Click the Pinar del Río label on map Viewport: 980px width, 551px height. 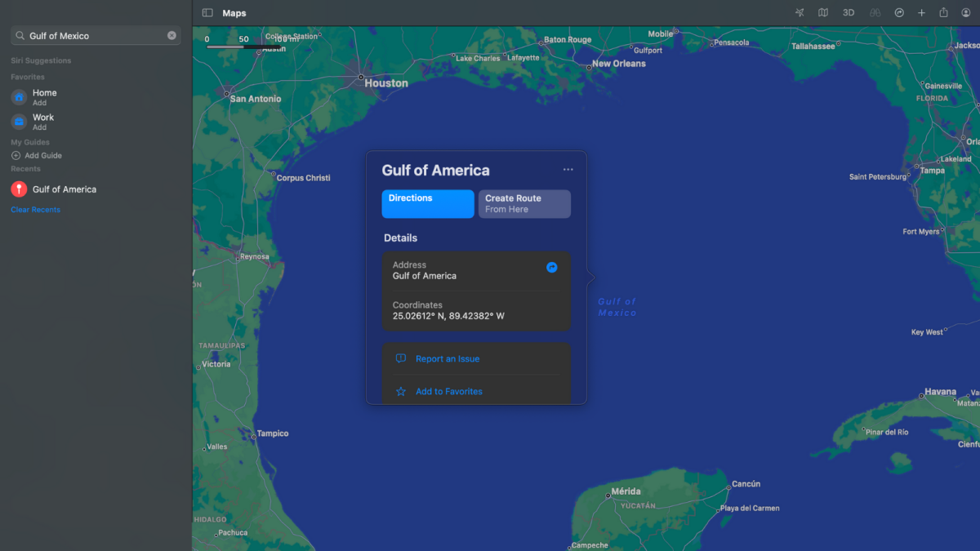[887, 432]
